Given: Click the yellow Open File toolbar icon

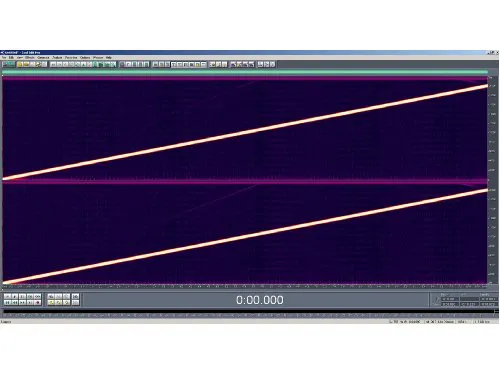Looking at the screenshot, I should point(20,64).
